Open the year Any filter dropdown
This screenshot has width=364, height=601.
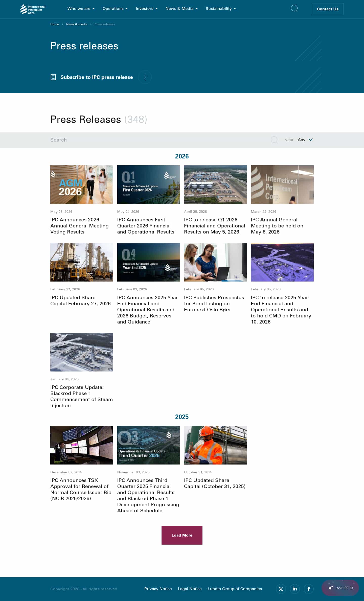(305, 140)
